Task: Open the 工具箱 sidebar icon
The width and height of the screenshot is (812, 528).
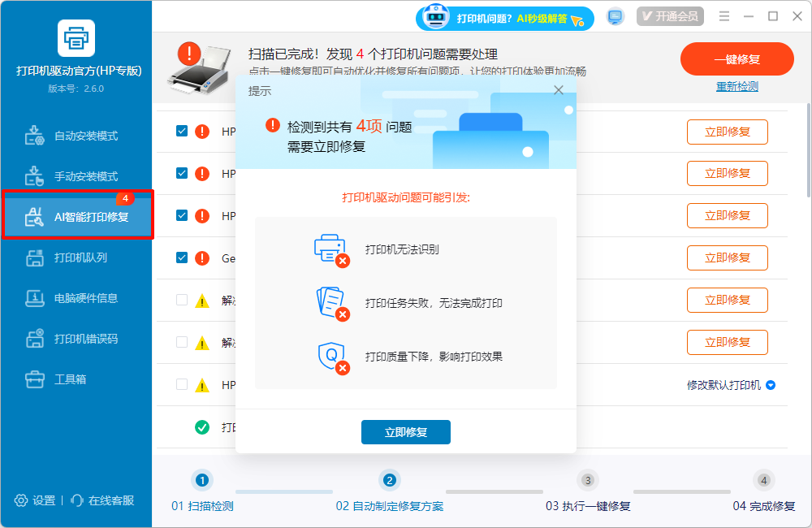Action: [x=33, y=379]
